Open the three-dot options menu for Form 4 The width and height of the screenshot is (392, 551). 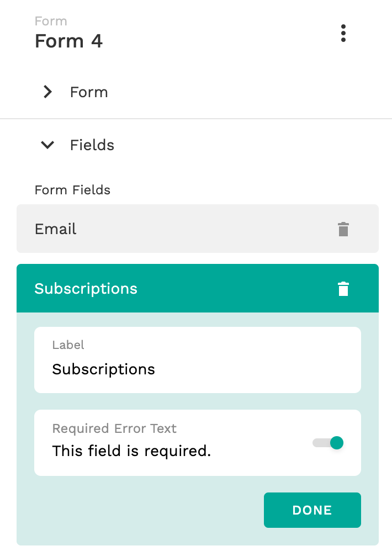point(343,33)
